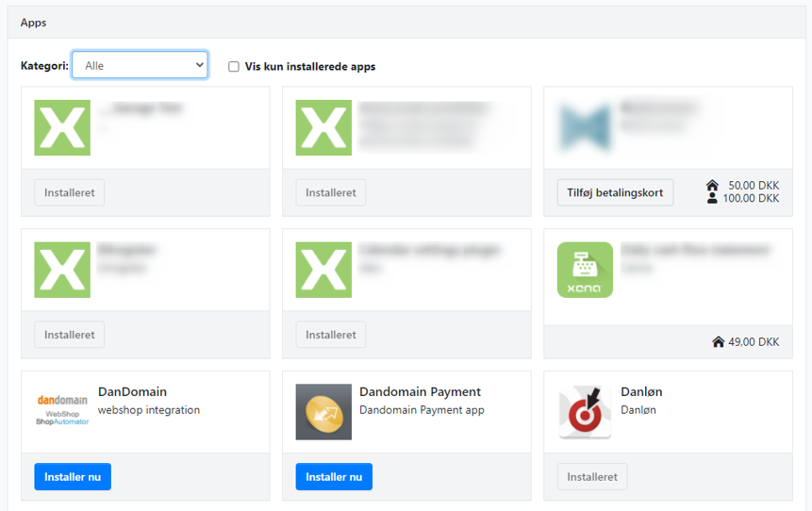The height and width of the screenshot is (511, 812).
Task: Click the gold Dandomain Payment app icon
Action: pyautogui.click(x=323, y=411)
